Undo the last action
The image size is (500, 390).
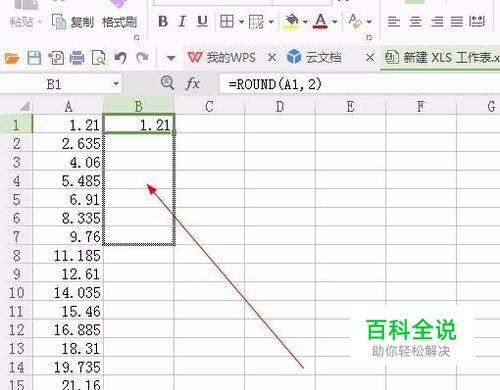(120, 58)
